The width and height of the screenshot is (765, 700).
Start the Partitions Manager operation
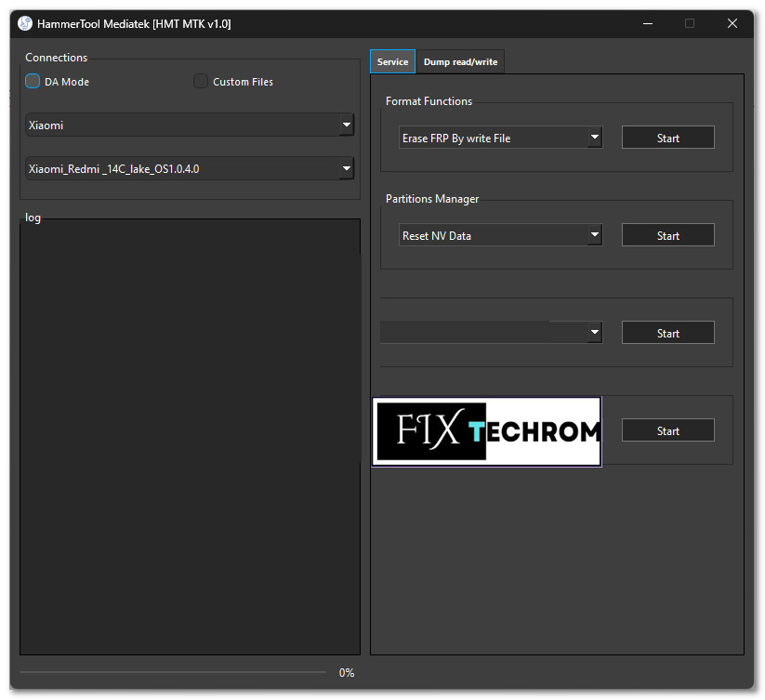(668, 235)
